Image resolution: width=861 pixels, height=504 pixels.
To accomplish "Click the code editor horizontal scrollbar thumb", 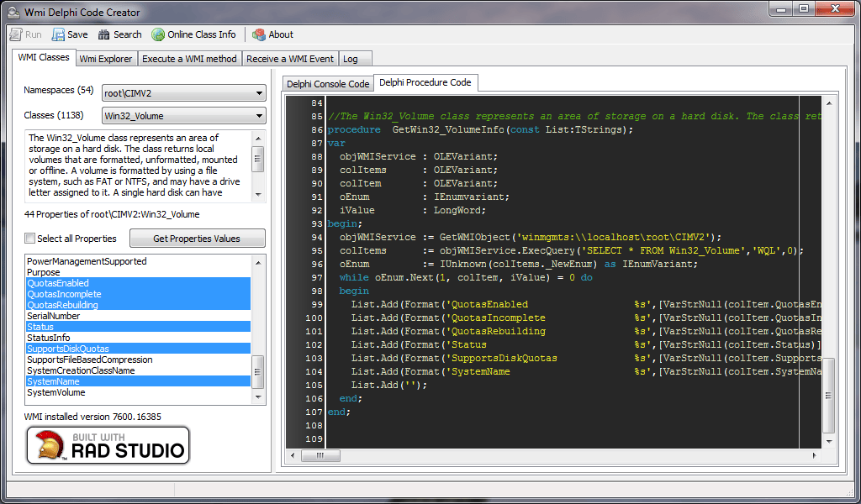I will [320, 455].
